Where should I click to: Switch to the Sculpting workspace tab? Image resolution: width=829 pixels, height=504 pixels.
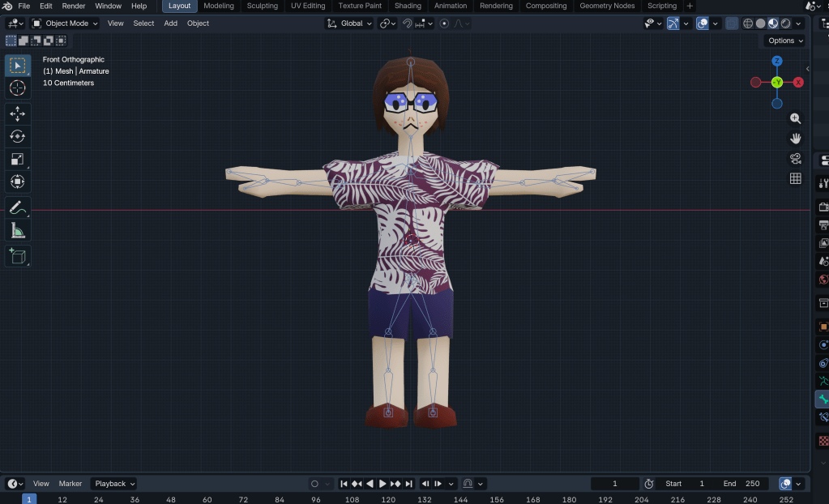point(262,6)
